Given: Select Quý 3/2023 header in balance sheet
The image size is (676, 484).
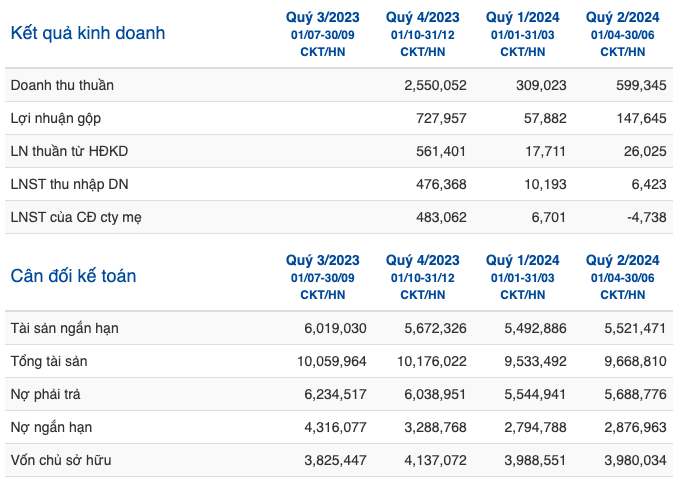Looking at the screenshot, I should pos(322,260).
